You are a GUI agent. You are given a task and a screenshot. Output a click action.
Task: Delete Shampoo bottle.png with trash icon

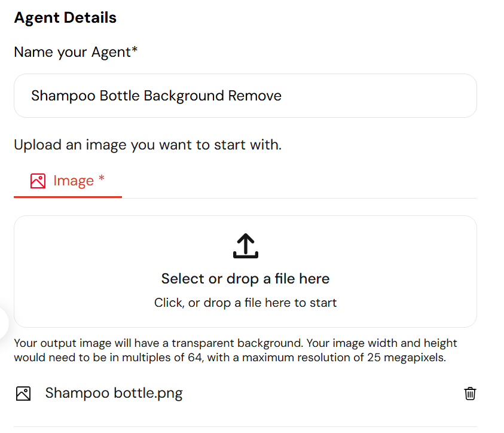coord(470,393)
